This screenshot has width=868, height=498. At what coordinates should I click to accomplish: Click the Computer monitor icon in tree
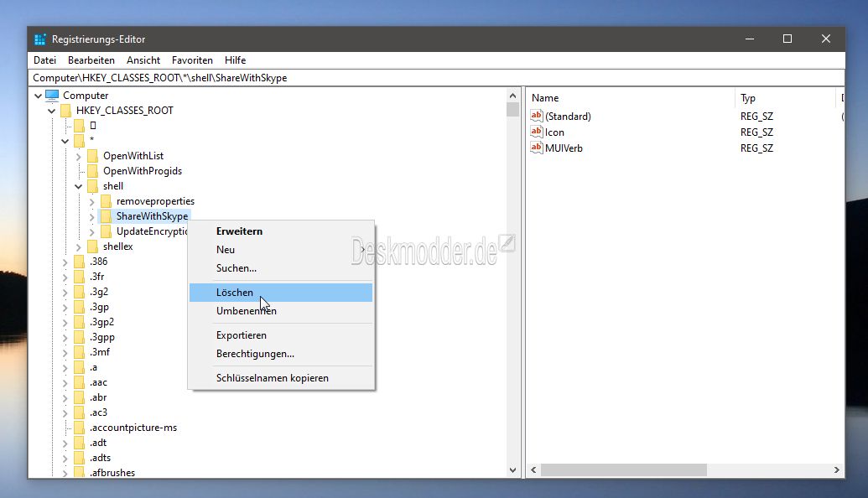pos(52,96)
